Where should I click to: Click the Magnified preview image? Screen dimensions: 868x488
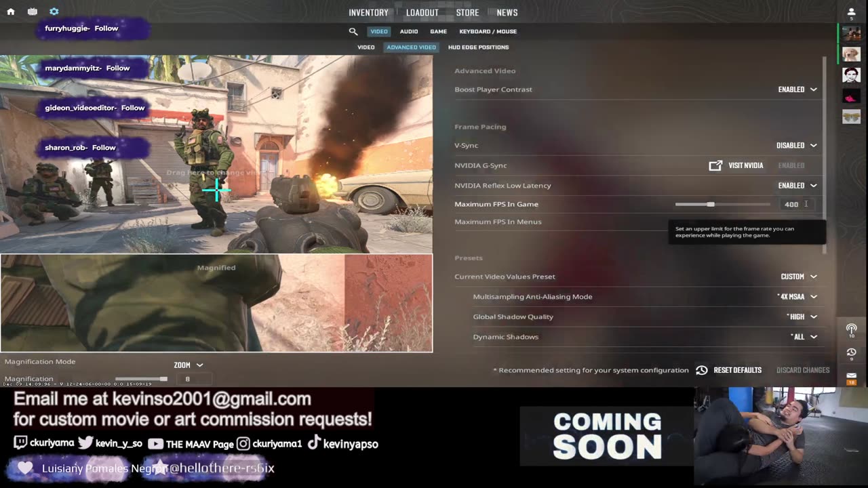click(x=216, y=303)
